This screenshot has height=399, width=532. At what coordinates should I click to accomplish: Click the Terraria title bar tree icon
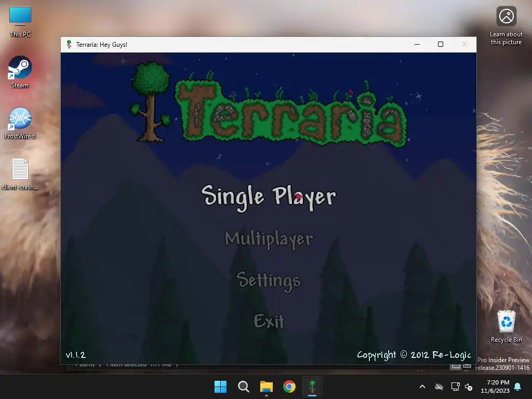coord(69,45)
